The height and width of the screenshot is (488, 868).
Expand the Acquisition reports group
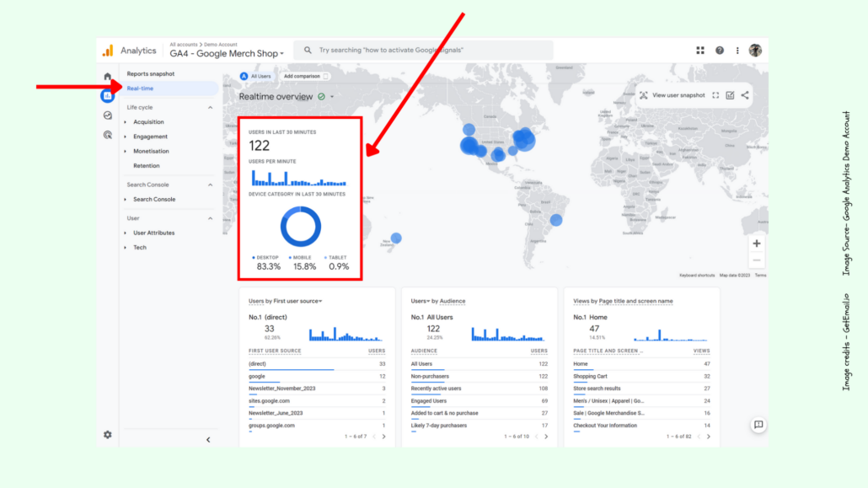[x=126, y=122]
